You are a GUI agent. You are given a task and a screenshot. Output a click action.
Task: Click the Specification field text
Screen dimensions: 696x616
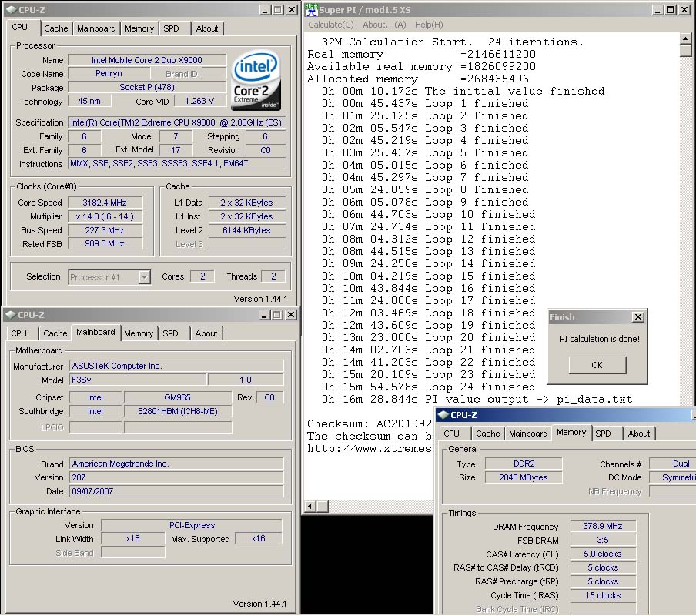[176, 122]
